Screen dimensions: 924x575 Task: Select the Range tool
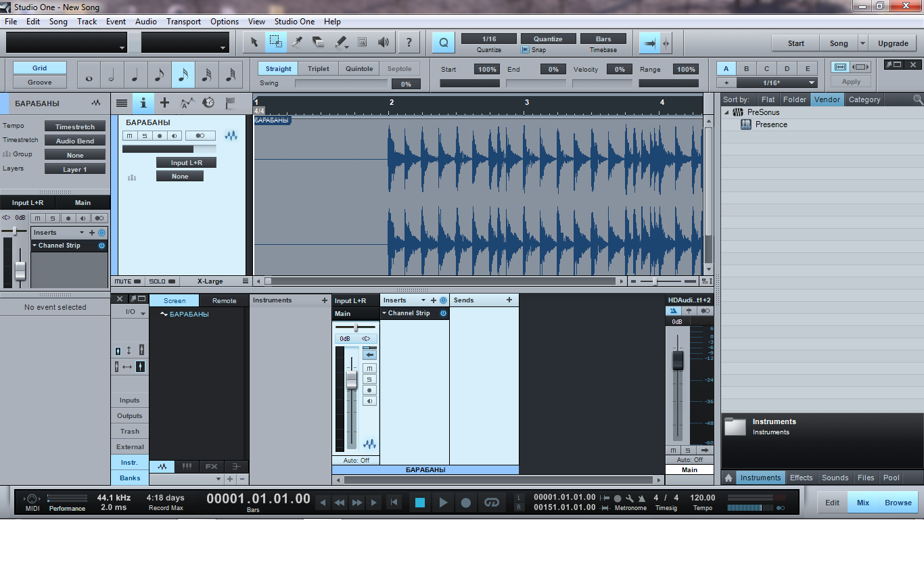(275, 42)
